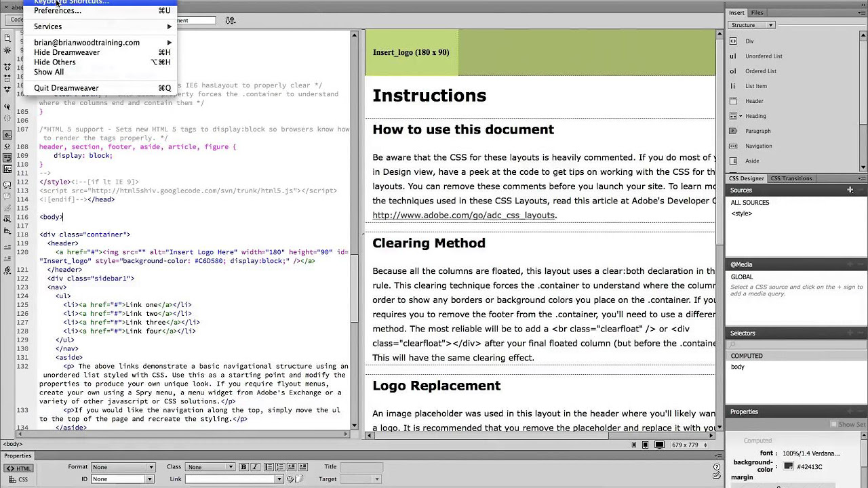Open the Link field dropdown arrow
This screenshot has width=868, height=488.
click(x=279, y=479)
